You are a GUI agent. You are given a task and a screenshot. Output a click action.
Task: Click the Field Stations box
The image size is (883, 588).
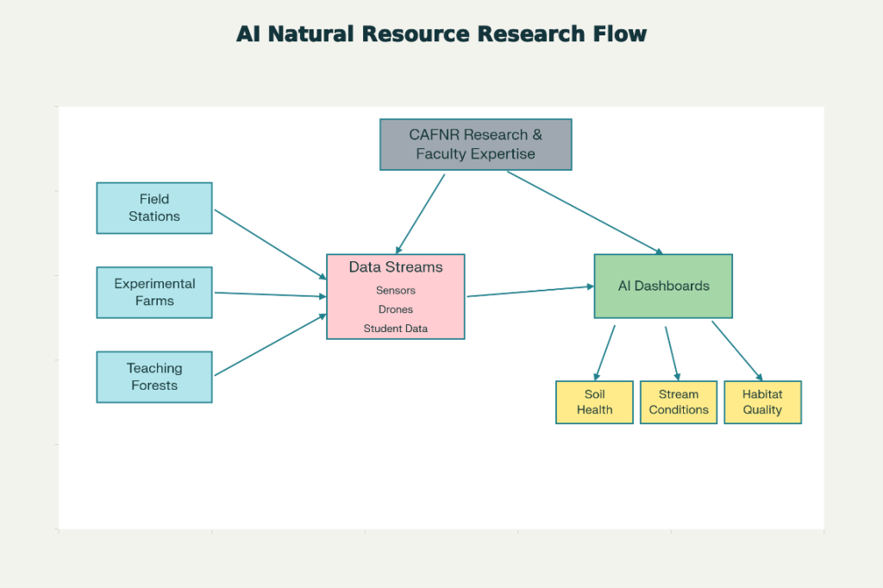[x=154, y=208]
